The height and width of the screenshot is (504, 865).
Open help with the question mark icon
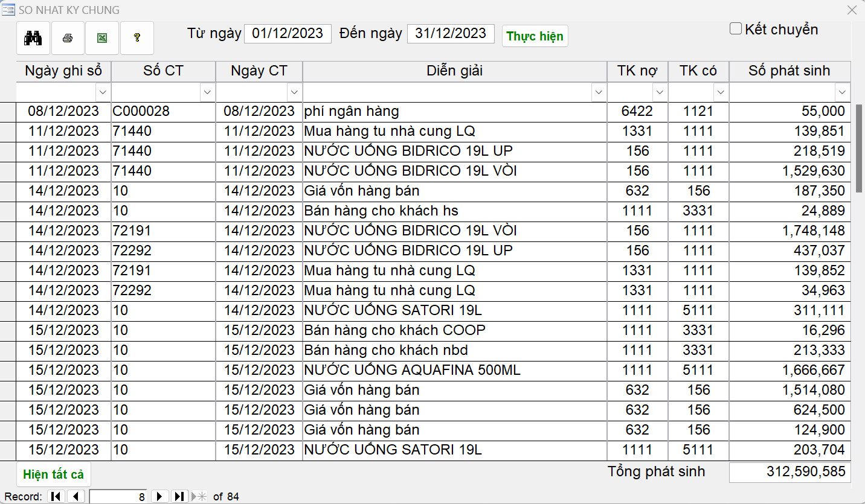[137, 38]
